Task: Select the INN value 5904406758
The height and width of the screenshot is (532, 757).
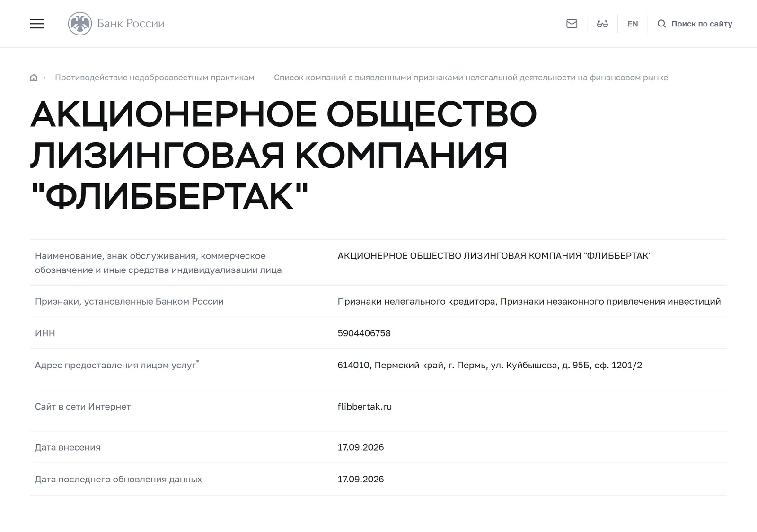Action: [x=364, y=333]
